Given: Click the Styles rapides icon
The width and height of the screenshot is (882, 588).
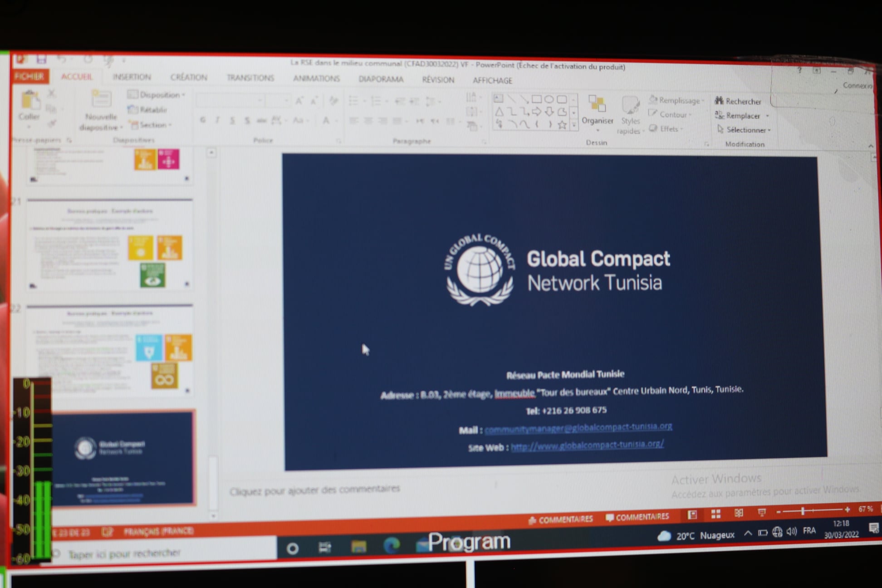Looking at the screenshot, I should click(x=630, y=105).
